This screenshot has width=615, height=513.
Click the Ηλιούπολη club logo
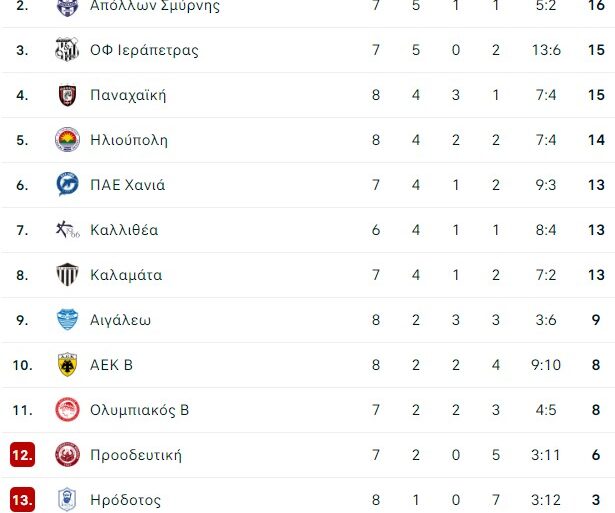67,140
